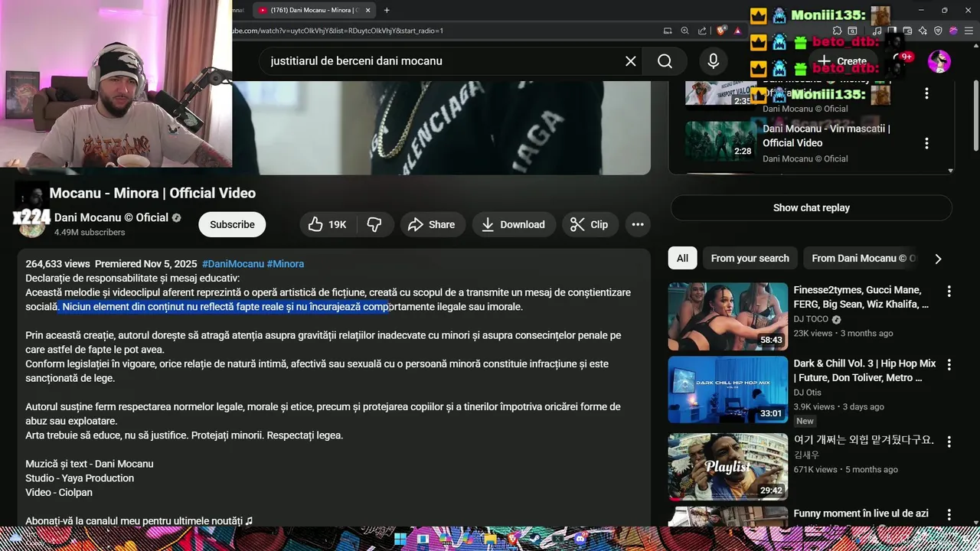This screenshot has width=980, height=551.
Task: Open the Windows Start menu
Action: tap(400, 539)
